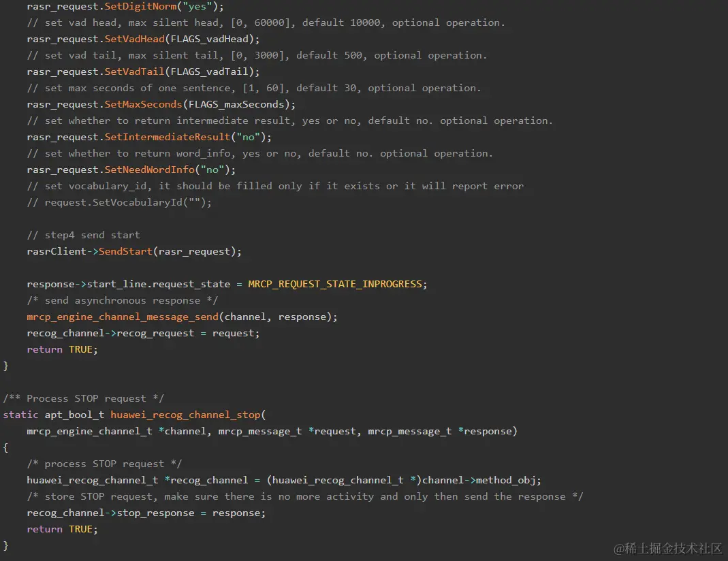The image size is (728, 561).
Task: Click the word_info comment line
Action: (x=260, y=154)
